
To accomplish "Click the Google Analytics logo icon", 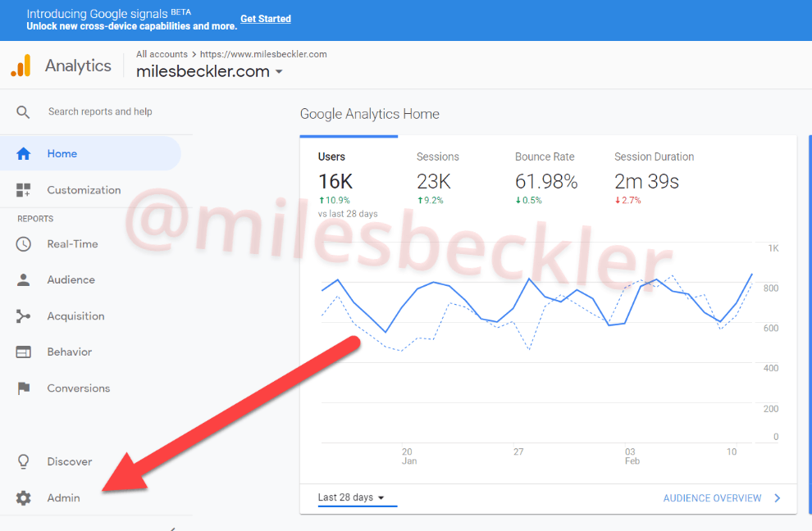I will pos(21,66).
